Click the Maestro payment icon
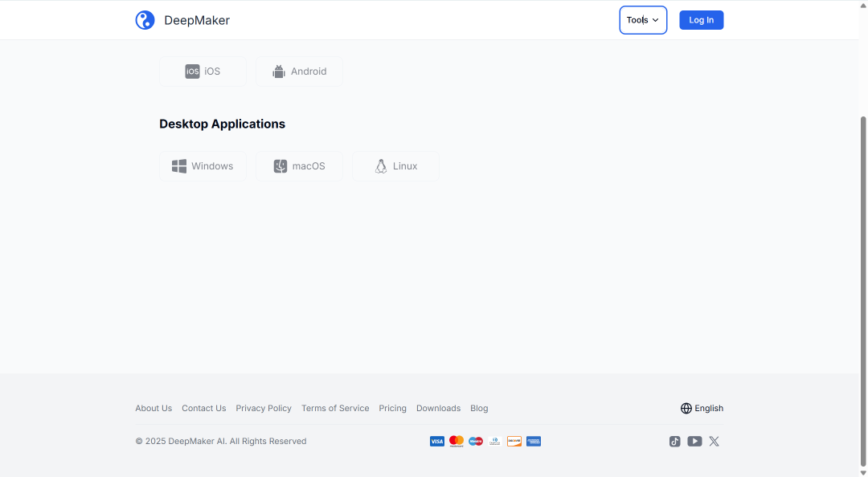This screenshot has width=868, height=477. point(476,441)
